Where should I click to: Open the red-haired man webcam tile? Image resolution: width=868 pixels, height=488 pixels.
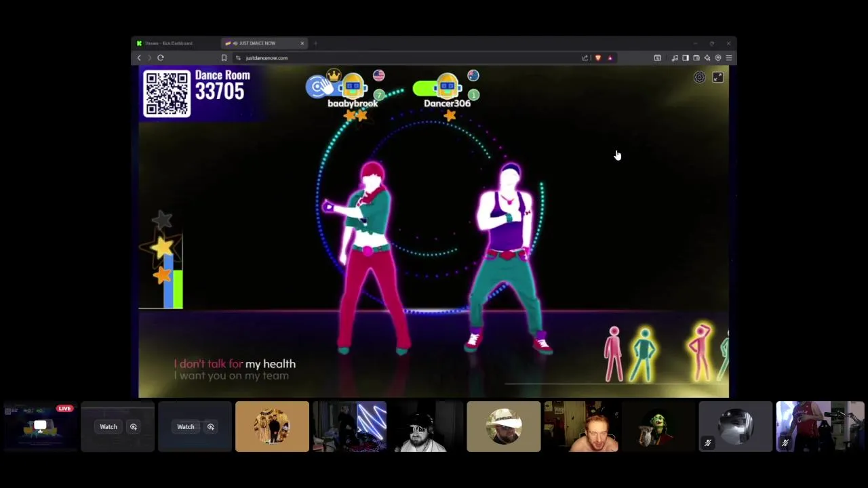(581, 426)
